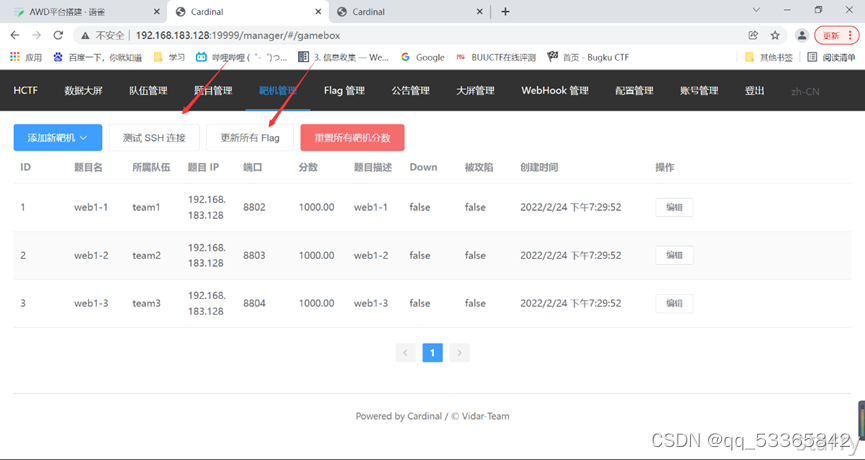This screenshot has height=460, width=865.
Task: Click the browser forward arrow
Action: 36,35
